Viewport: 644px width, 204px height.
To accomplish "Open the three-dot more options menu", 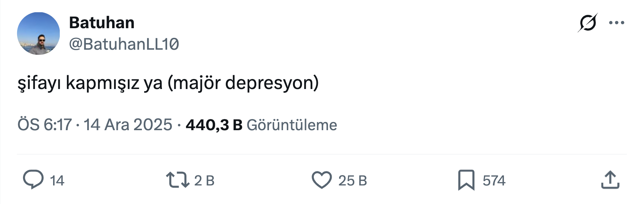I will [617, 23].
